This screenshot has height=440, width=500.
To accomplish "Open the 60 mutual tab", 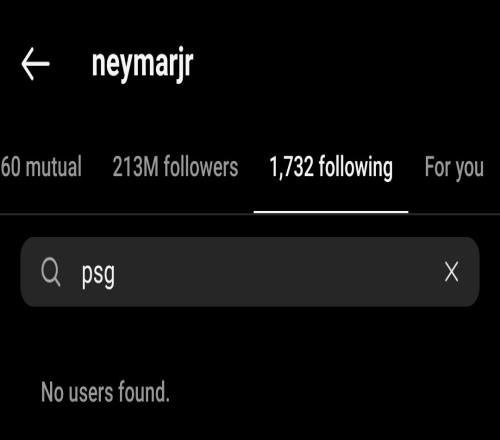I will click(x=41, y=166).
